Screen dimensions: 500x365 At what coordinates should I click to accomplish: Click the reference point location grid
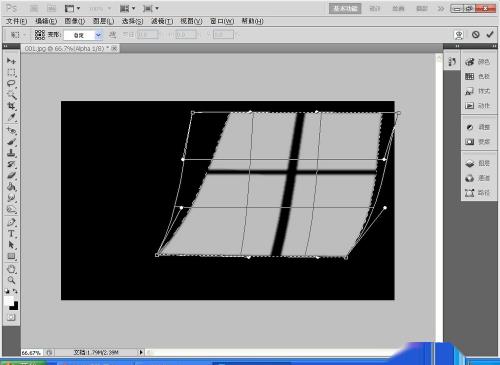click(40, 35)
